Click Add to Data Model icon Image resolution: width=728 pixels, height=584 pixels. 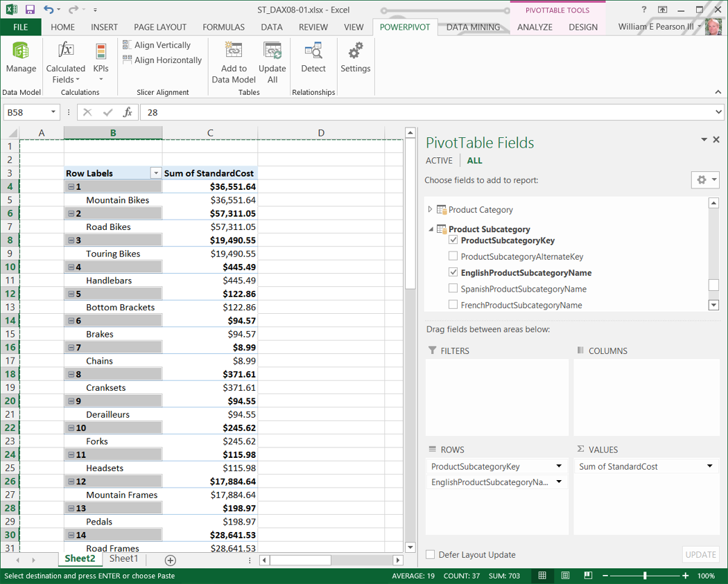(x=234, y=62)
